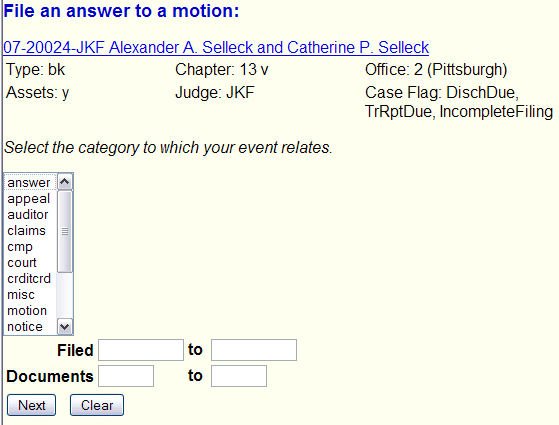The height and width of the screenshot is (425, 559).
Task: Select 'auditor' category option
Action: [31, 215]
